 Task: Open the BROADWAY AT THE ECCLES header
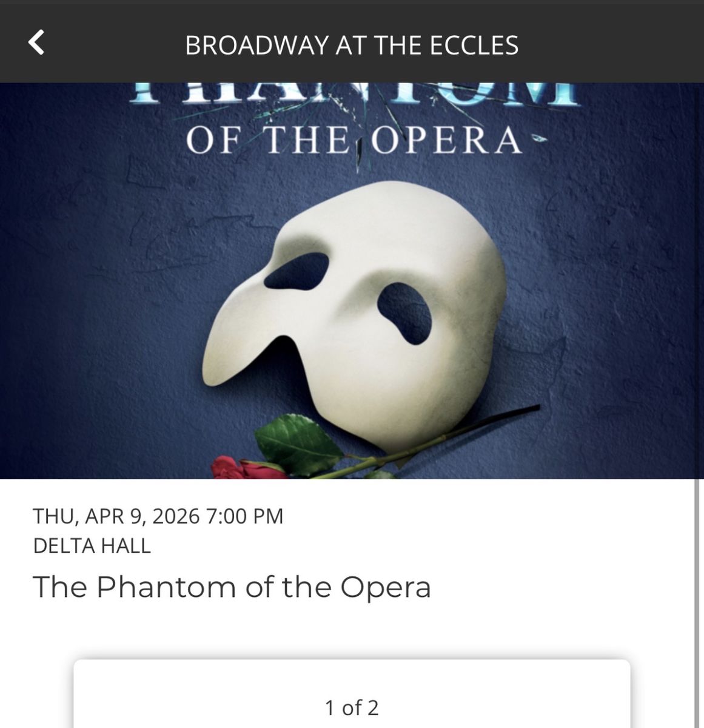click(352, 45)
